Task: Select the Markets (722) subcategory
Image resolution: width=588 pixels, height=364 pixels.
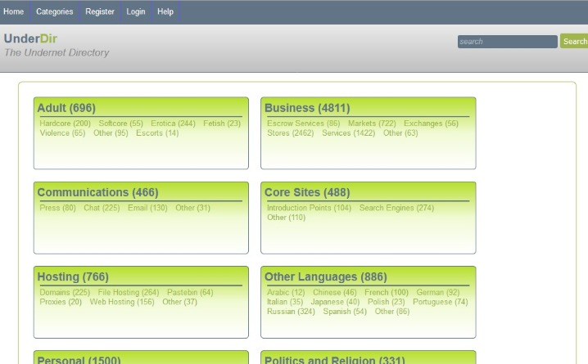Action: point(372,124)
